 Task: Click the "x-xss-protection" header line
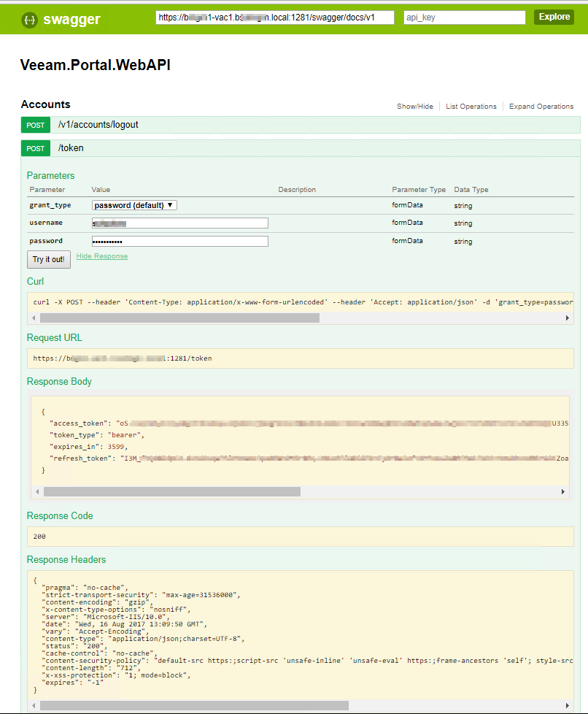pyautogui.click(x=116, y=675)
